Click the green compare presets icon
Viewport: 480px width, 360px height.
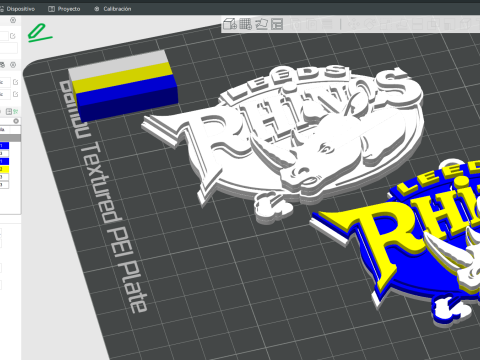pyautogui.click(x=15, y=111)
